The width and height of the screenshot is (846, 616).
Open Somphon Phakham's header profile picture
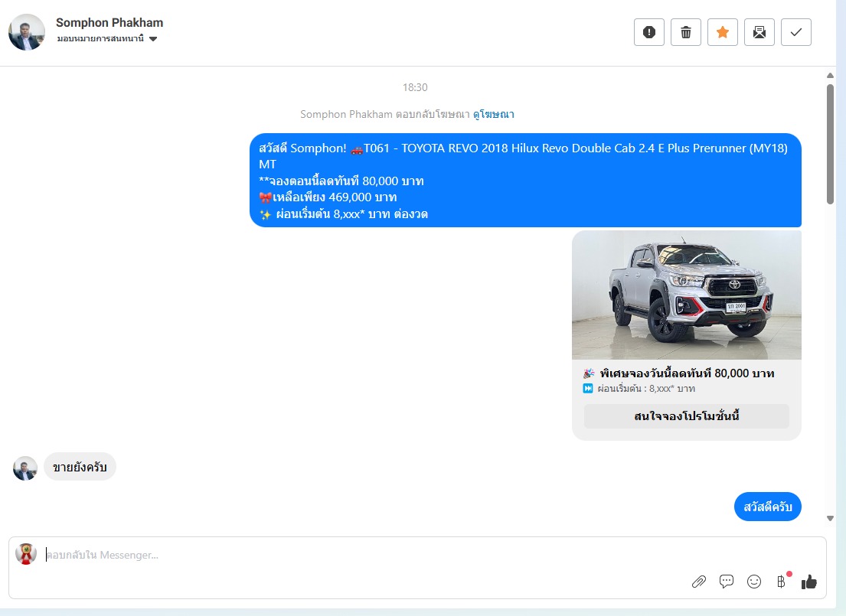(27, 32)
